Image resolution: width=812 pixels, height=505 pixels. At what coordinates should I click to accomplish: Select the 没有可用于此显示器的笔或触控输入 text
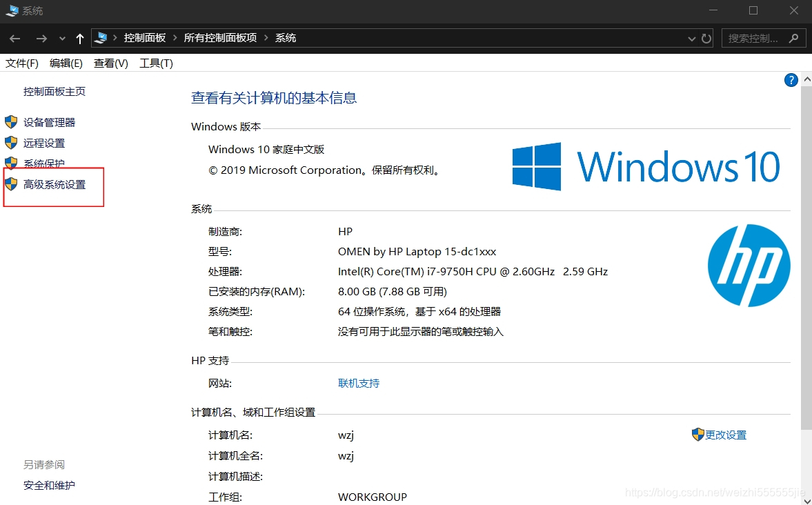[421, 332]
